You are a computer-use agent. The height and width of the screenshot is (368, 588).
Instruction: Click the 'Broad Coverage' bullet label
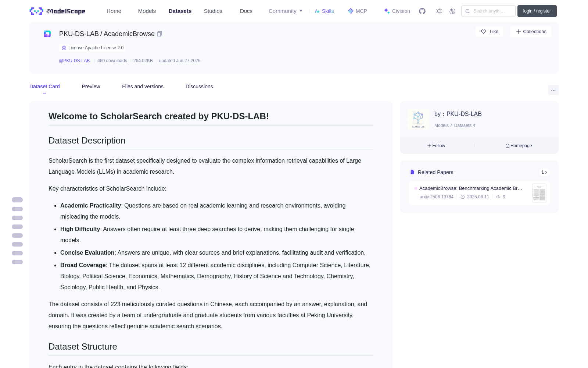tap(83, 265)
